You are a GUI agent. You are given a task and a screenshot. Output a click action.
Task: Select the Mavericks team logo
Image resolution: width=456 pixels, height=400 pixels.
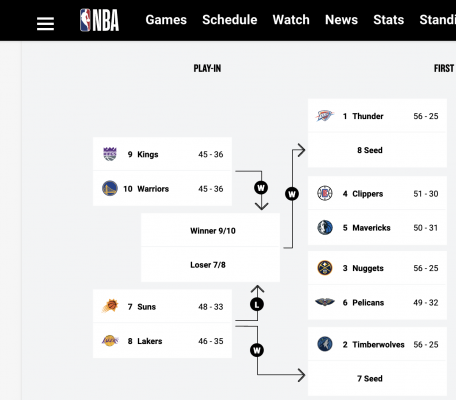[325, 227]
